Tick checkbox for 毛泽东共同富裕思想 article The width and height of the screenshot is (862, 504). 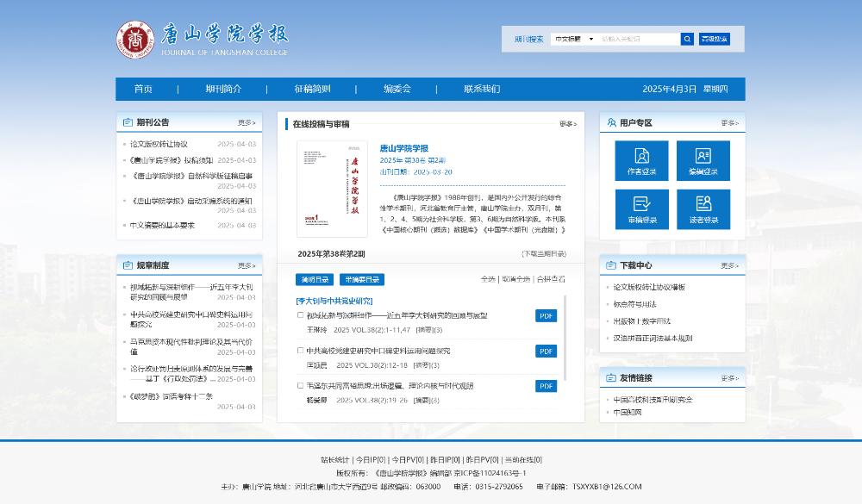point(300,386)
